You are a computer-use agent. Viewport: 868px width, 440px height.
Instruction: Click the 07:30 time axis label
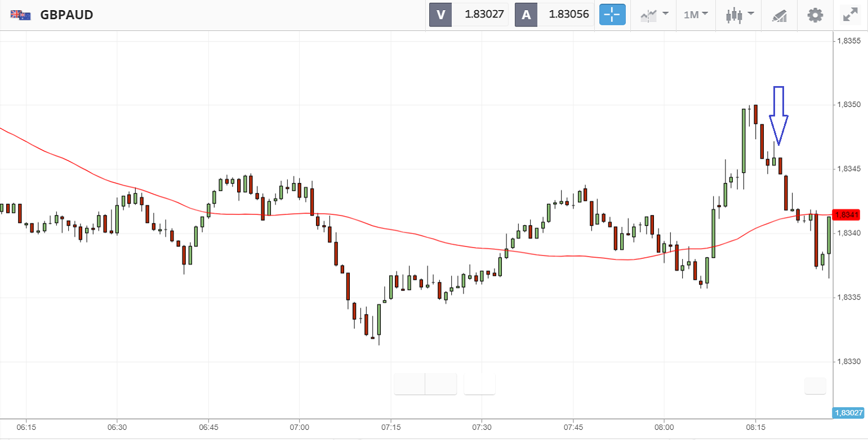coord(482,428)
